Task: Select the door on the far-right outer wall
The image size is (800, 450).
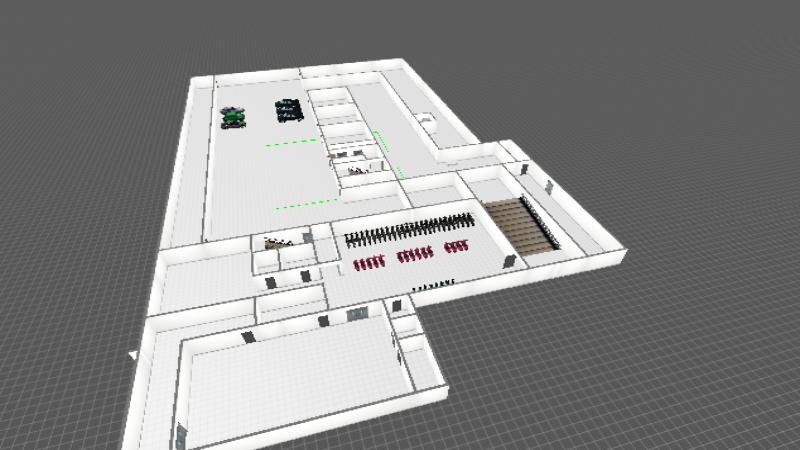Action: [549, 185]
